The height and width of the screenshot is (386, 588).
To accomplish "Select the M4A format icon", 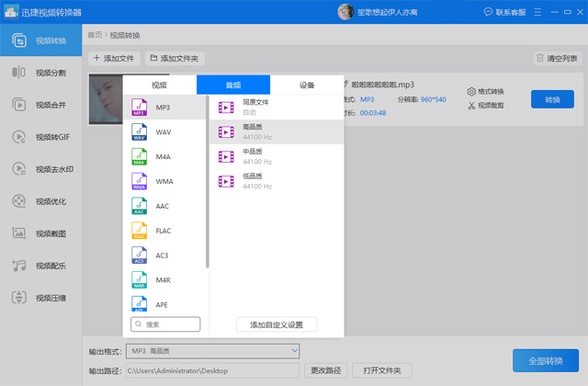I will click(139, 157).
